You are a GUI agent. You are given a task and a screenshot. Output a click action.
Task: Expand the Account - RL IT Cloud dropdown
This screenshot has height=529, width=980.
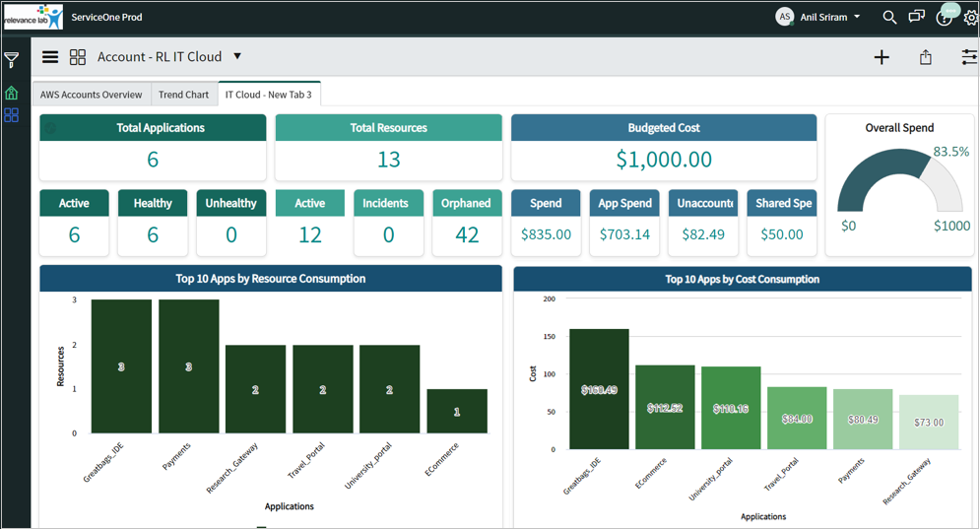(237, 57)
